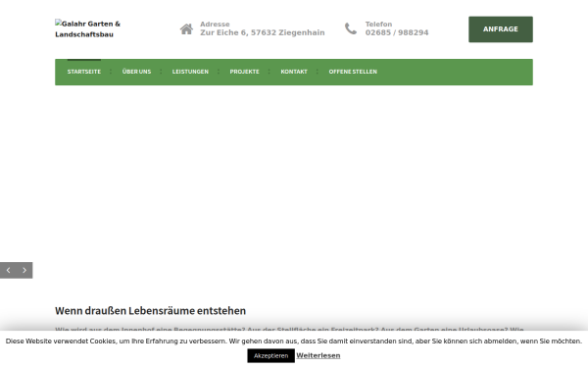Accept cookies with Akzeptieren button
The width and height of the screenshot is (588, 368).
point(270,355)
